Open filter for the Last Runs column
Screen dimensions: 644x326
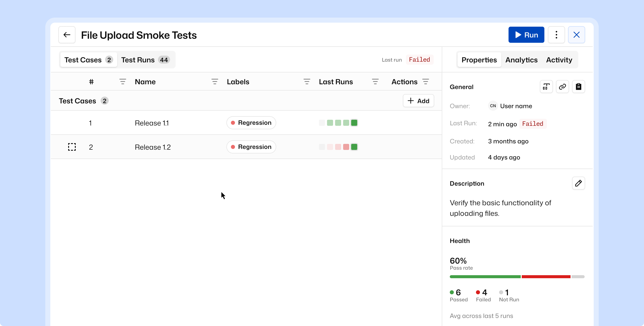375,82
